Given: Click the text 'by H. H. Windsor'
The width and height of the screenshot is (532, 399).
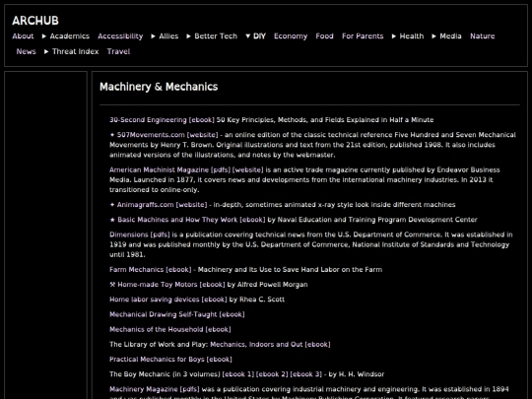Looking at the screenshot, I should (357, 374).
